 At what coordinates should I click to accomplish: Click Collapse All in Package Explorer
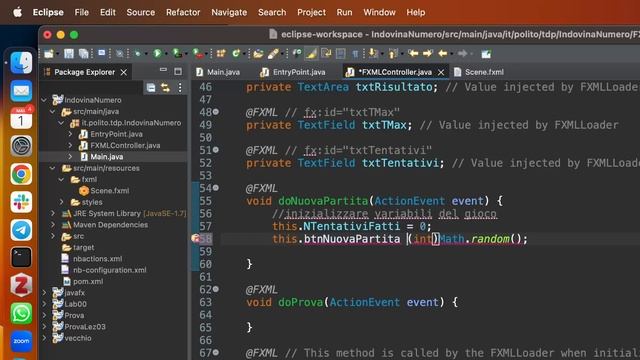[151, 87]
